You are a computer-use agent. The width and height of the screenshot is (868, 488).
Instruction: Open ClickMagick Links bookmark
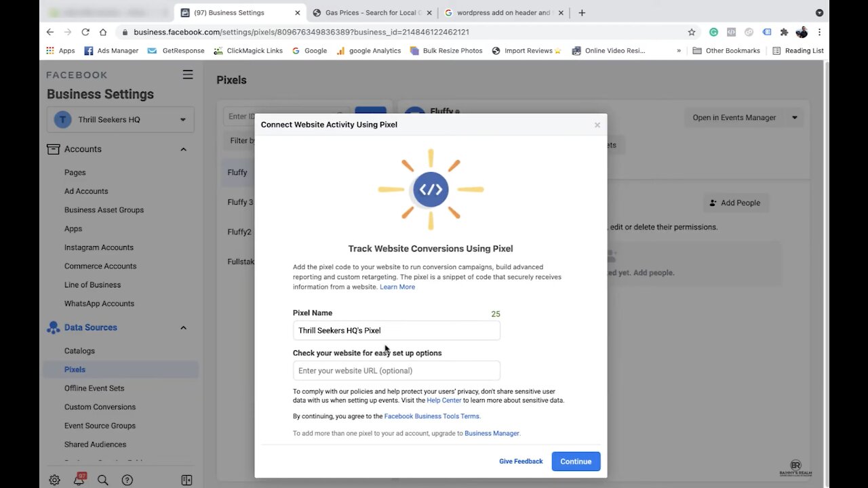248,50
